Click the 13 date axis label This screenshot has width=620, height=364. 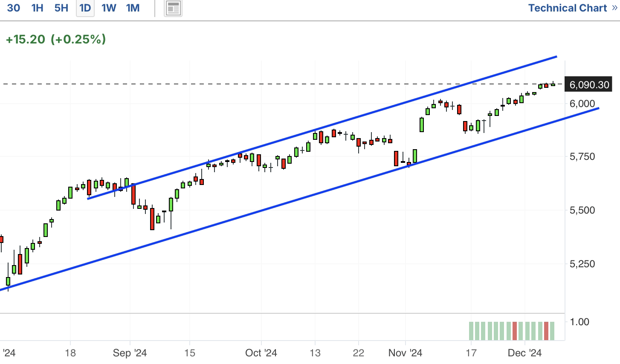tap(315, 353)
